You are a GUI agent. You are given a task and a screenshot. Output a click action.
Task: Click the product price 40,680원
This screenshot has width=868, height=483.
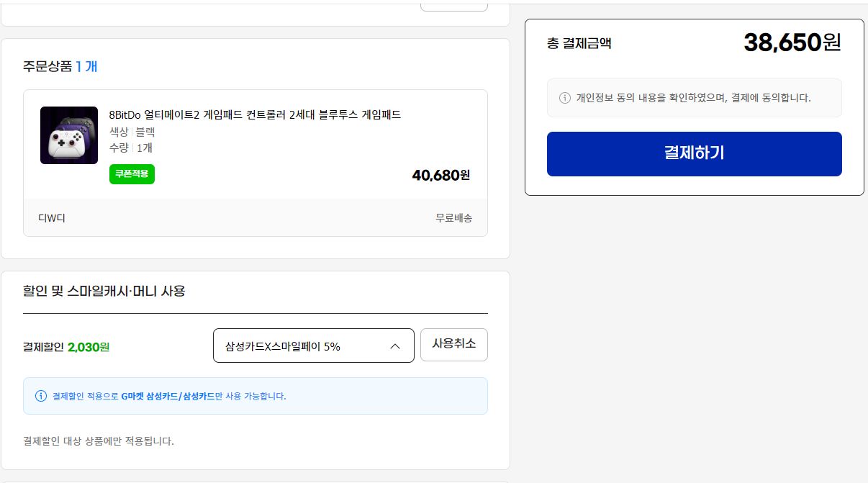pyautogui.click(x=440, y=175)
